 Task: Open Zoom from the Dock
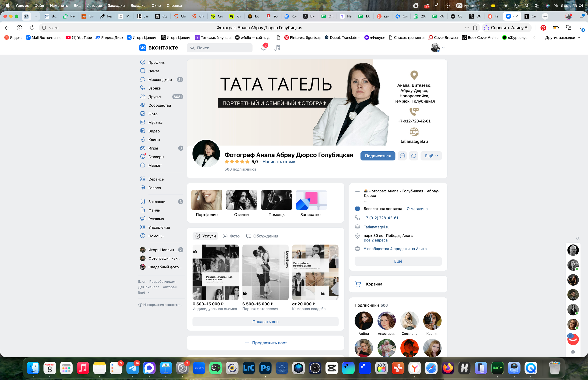(199, 368)
